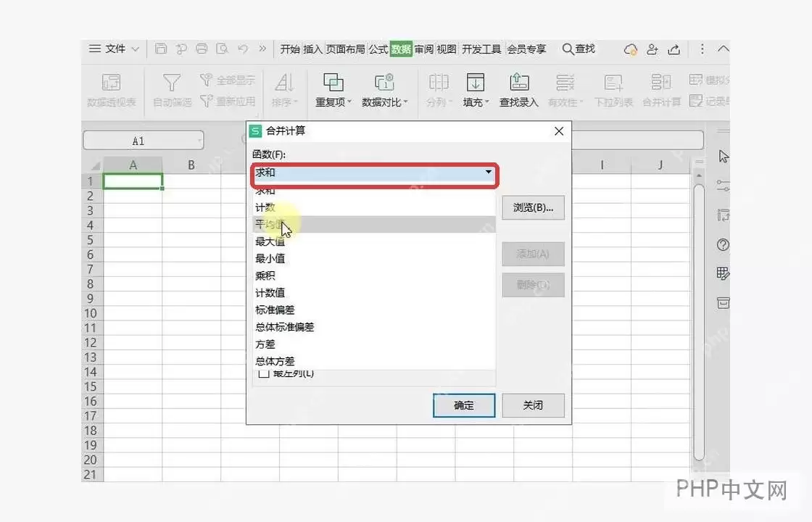Click the undo arrow icon
This screenshot has height=522, width=812.
pos(243,49)
